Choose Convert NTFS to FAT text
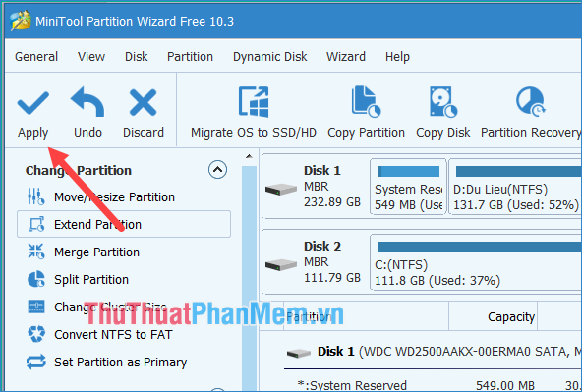 113,334
